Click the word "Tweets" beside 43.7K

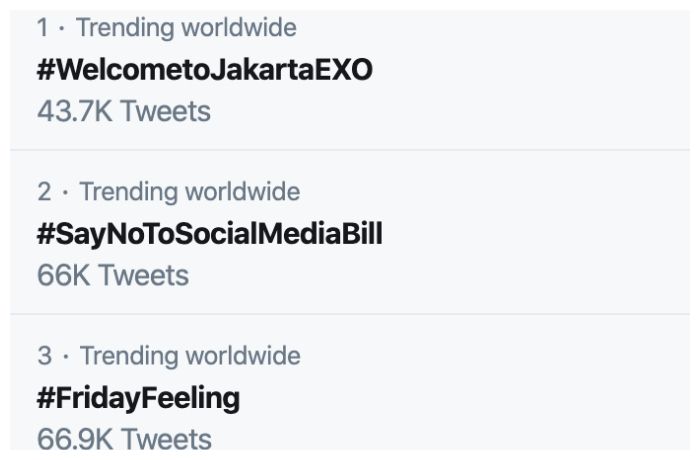point(167,110)
